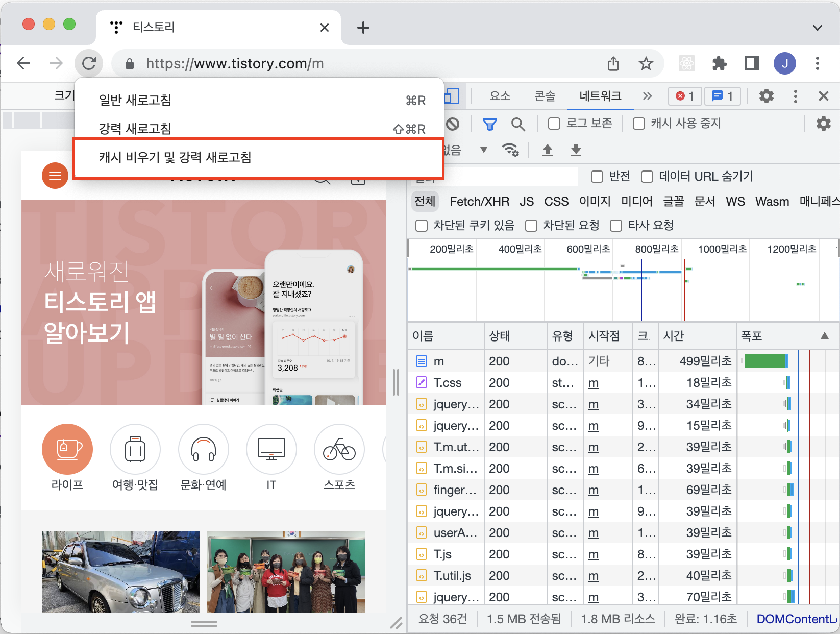The width and height of the screenshot is (840, 634).
Task: Click the address bar URL
Action: pos(235,63)
